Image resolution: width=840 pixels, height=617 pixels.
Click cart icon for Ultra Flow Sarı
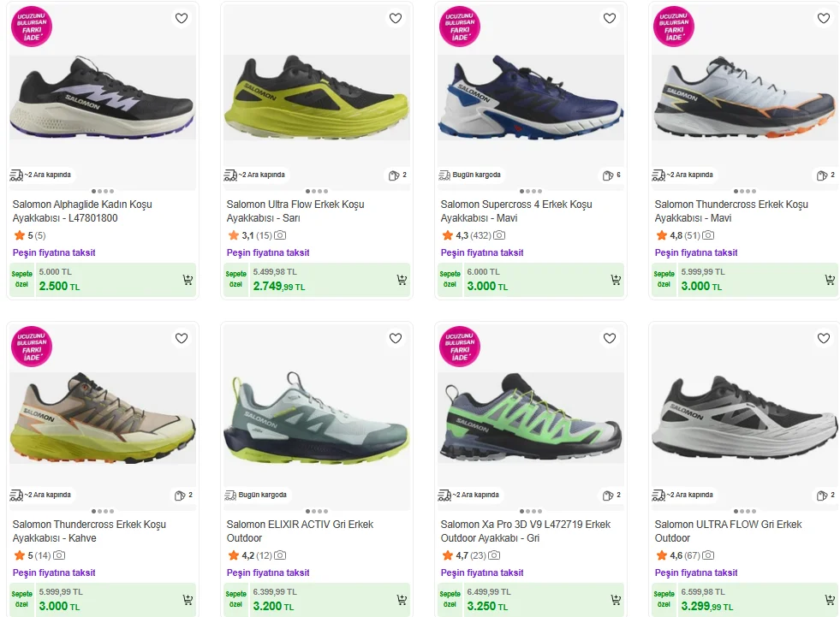[402, 280]
